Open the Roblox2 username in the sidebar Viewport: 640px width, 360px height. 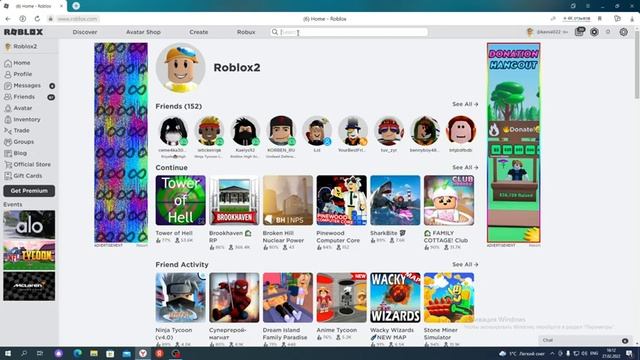(x=25, y=47)
